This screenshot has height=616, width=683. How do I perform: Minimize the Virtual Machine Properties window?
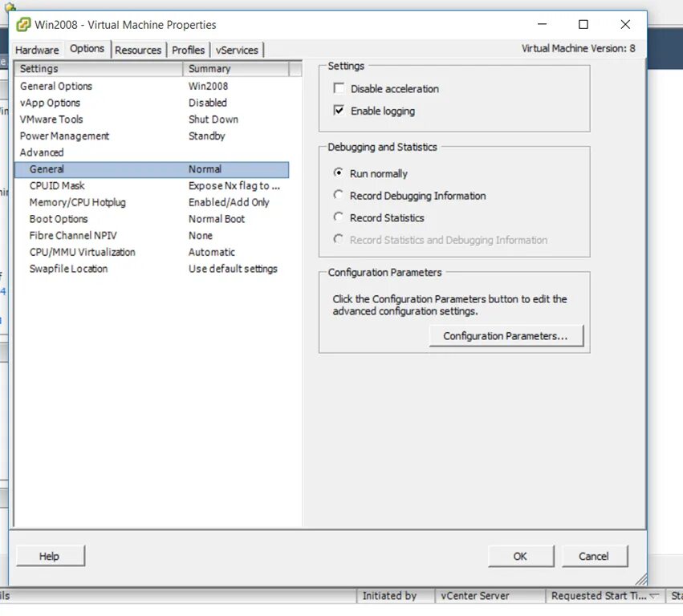[542, 24]
